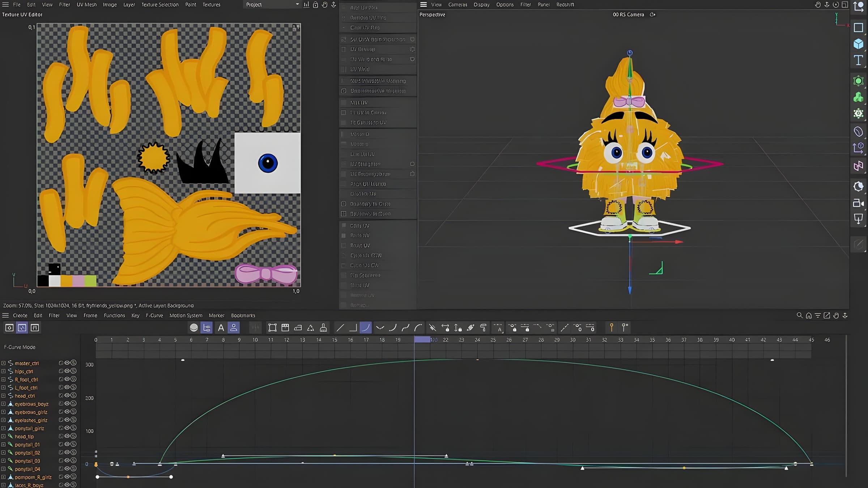Click the pink swatch in the texture palette
The height and width of the screenshot is (488, 868).
click(x=78, y=281)
